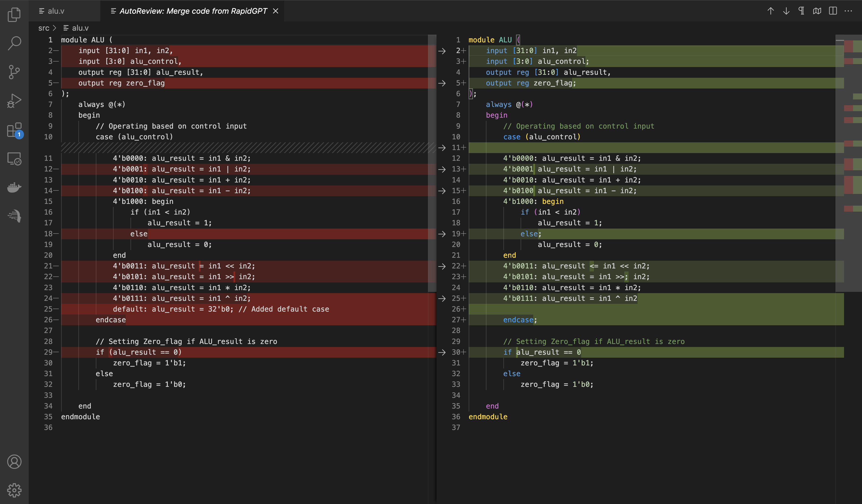Image resolution: width=862 pixels, height=504 pixels.
Task: Open the Explorer view in activity bar
Action: click(14, 14)
